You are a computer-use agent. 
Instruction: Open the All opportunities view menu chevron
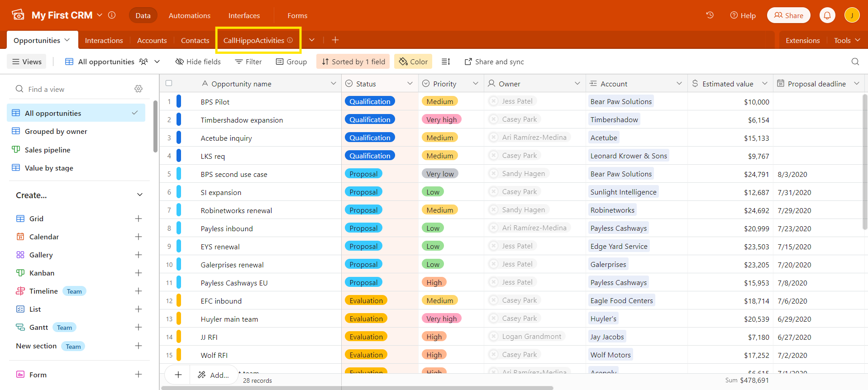click(157, 62)
